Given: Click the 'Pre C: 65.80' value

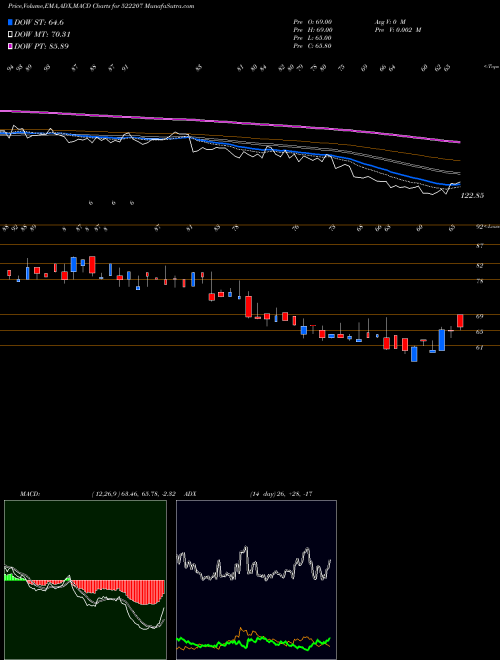Looking at the screenshot, I should pos(313,46).
